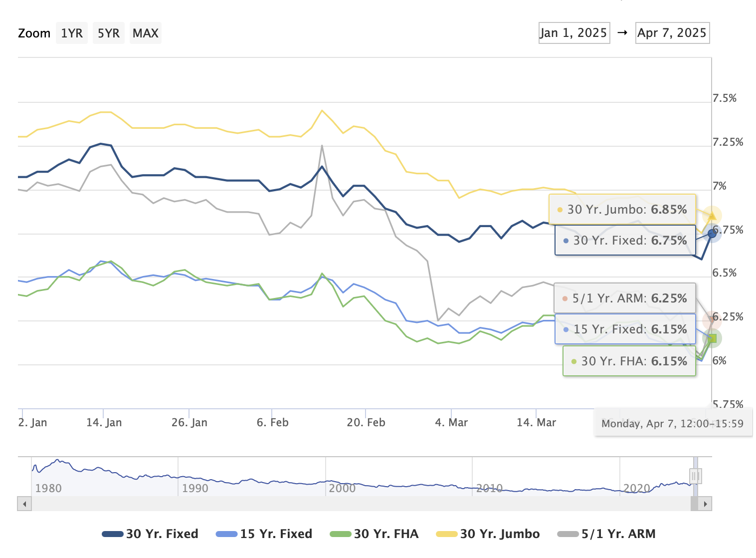Click the 30 Yr. Jumbo triangle marker
756x558 pixels.
click(x=712, y=216)
